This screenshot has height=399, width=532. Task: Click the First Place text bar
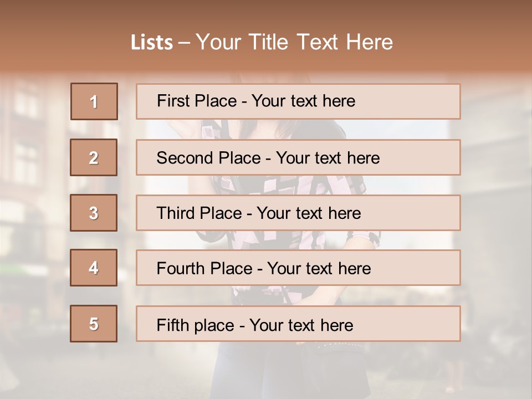298,101
